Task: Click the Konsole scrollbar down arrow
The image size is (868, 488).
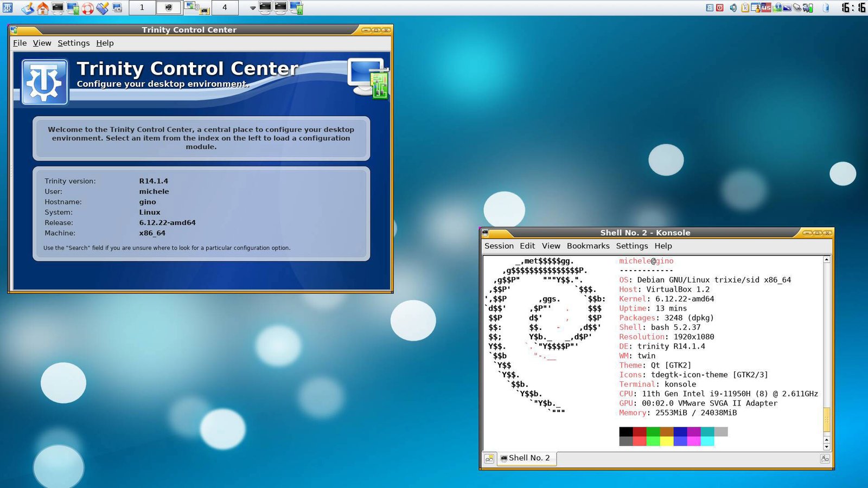Action: point(827,447)
